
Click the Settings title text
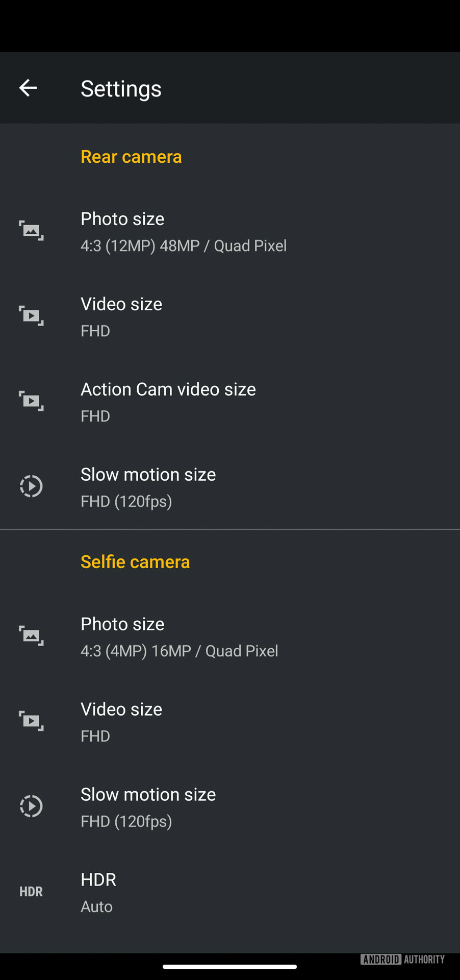(x=121, y=89)
